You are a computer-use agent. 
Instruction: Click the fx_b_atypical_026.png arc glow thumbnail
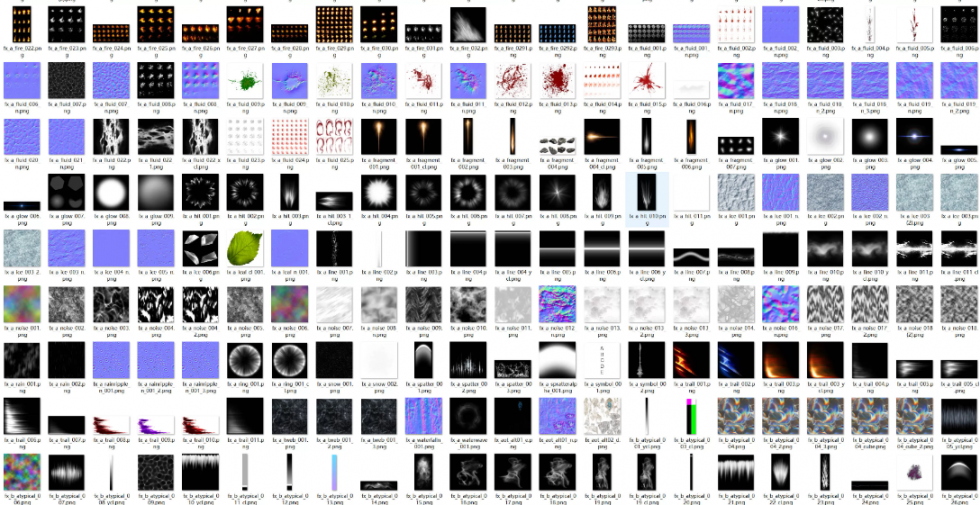(x=959, y=472)
